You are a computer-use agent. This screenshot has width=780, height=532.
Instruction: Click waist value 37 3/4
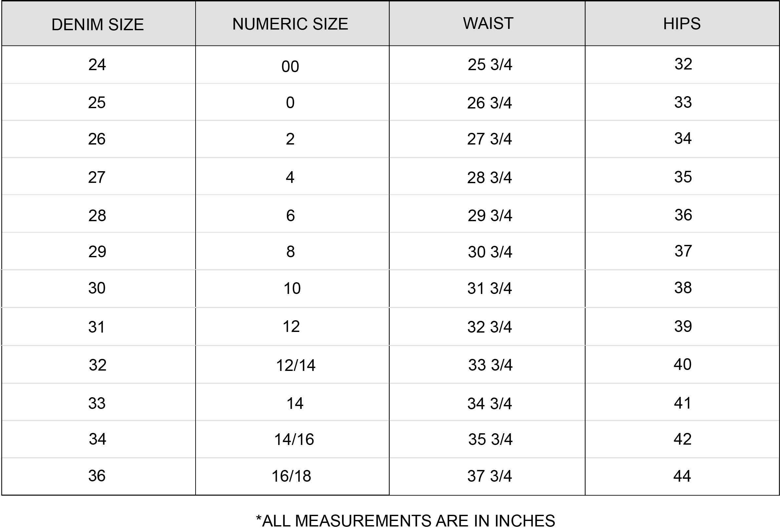click(x=489, y=475)
